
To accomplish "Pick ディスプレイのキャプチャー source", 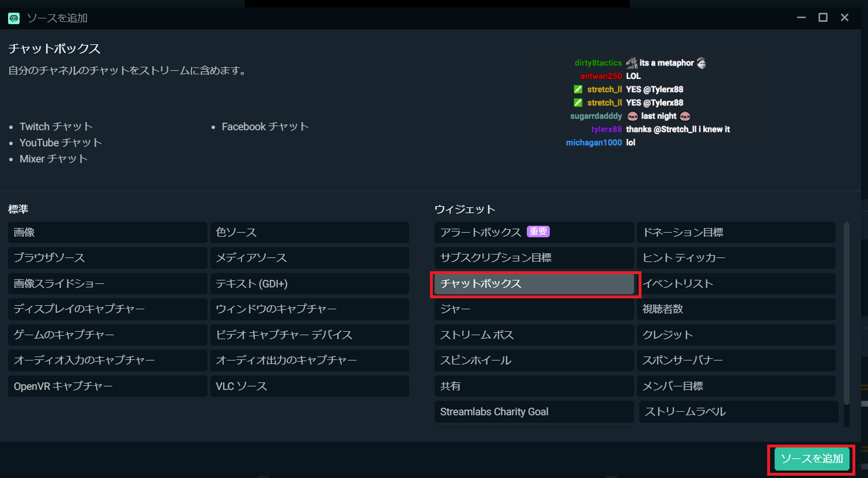I will click(x=108, y=309).
